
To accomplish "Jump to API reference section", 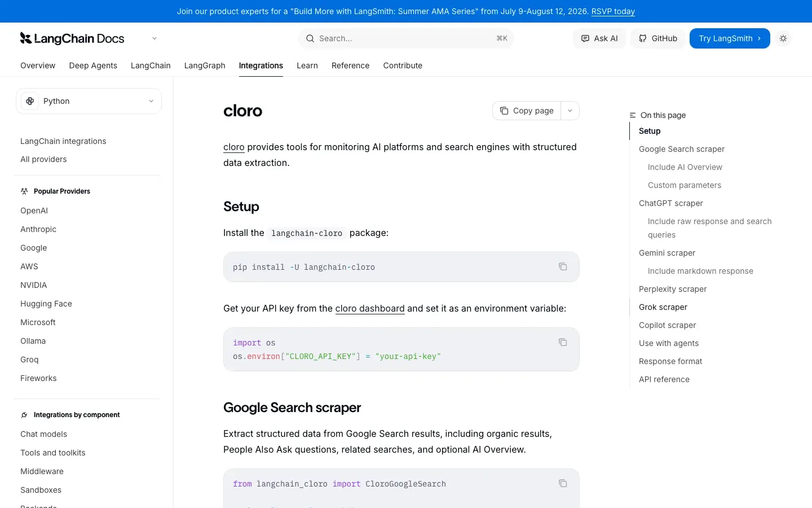I will [664, 379].
